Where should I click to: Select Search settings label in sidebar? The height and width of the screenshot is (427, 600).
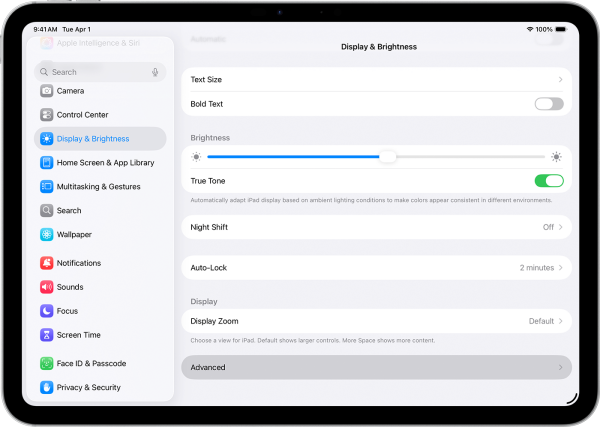69,210
